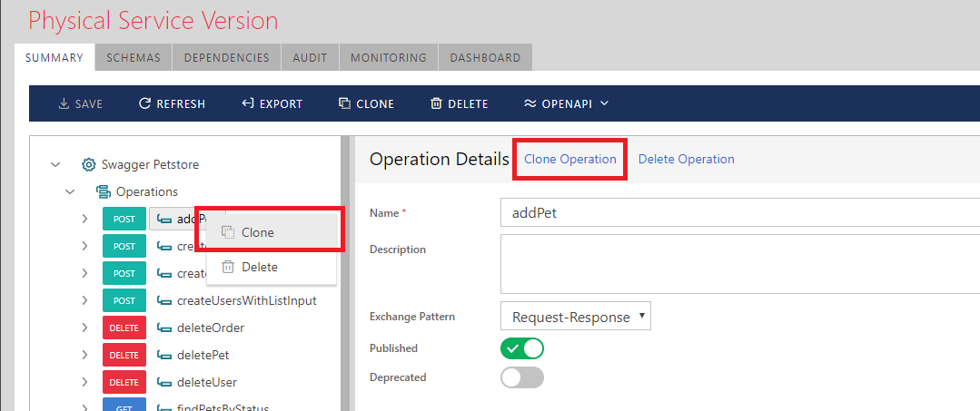Image resolution: width=980 pixels, height=411 pixels.
Task: Enable the Deprecated toggle
Action: click(522, 377)
